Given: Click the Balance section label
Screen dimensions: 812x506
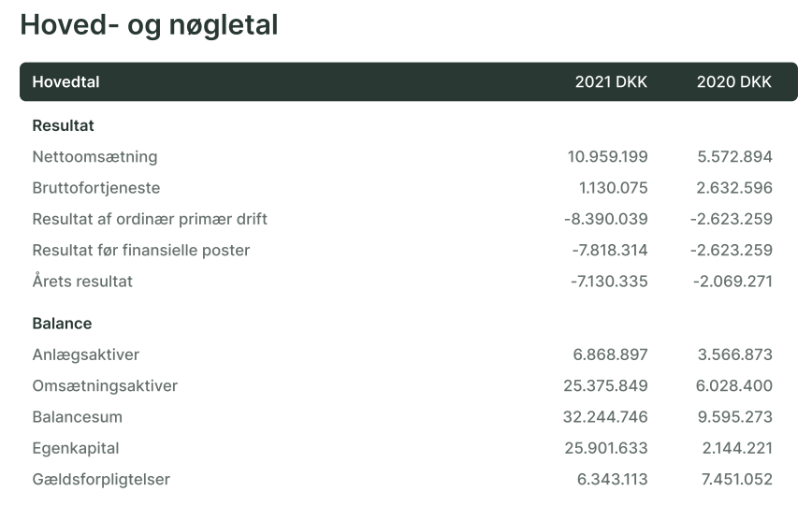Looking at the screenshot, I should pyautogui.click(x=62, y=324).
